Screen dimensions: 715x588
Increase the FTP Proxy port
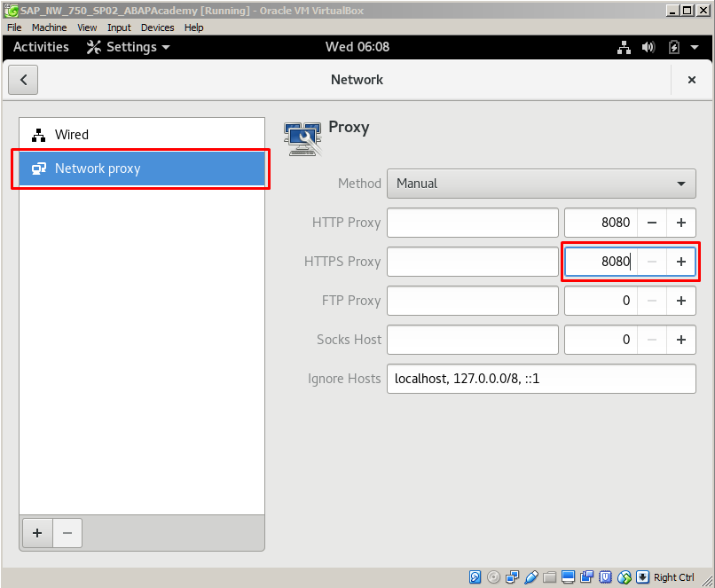pyautogui.click(x=681, y=301)
